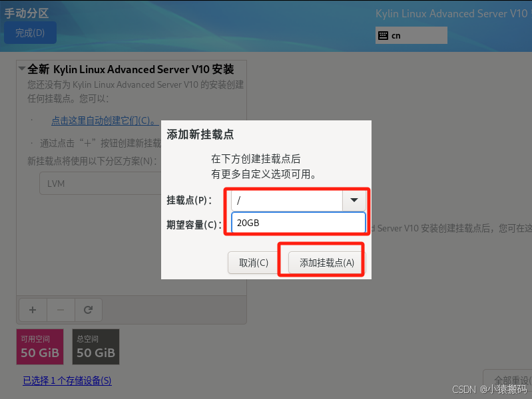Collapse the new Kylin Linux installation section

pos(22,68)
